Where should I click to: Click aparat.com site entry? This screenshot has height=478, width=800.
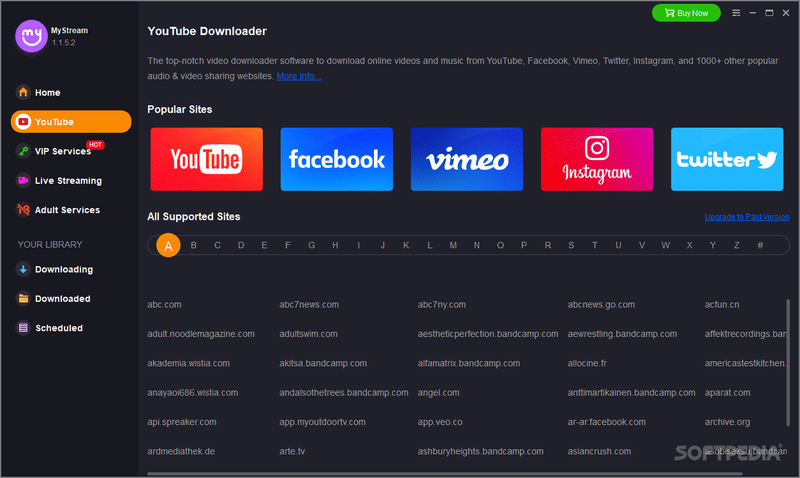[x=727, y=393]
